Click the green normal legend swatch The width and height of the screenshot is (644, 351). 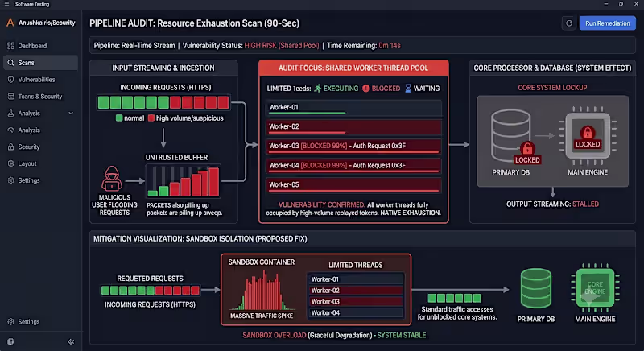[x=119, y=118]
